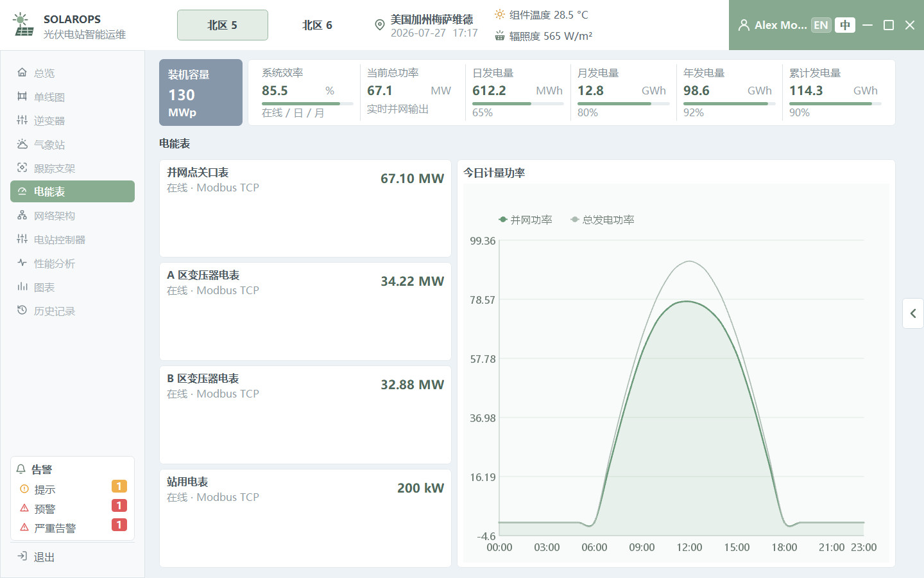924x578 pixels.
Task: Click the 预警 warning triangle icon
Action: point(24,508)
